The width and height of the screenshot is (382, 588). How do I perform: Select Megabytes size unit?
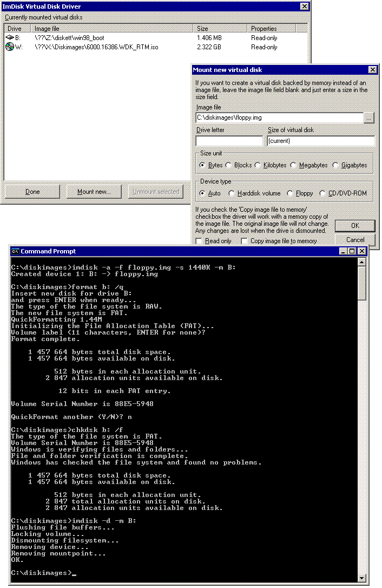click(293, 165)
